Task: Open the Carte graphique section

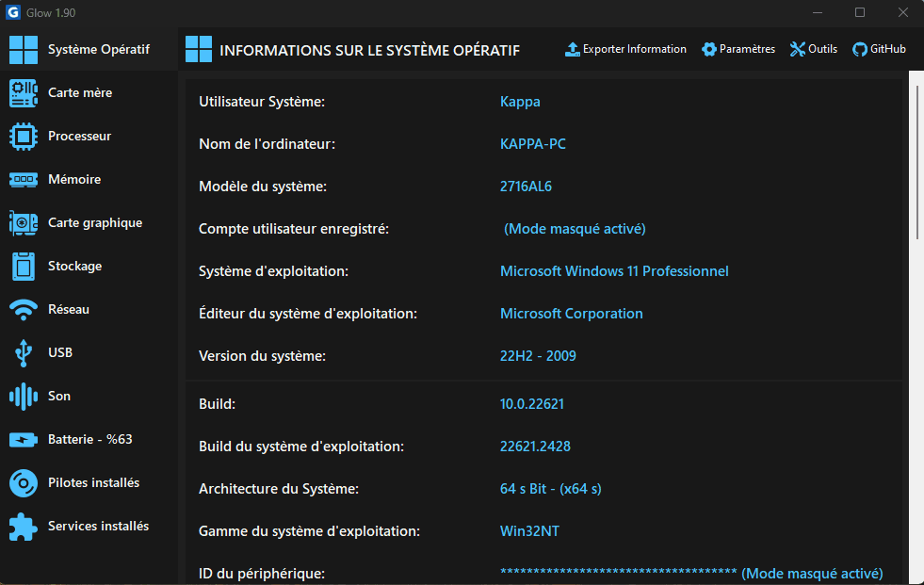Action: (x=89, y=222)
